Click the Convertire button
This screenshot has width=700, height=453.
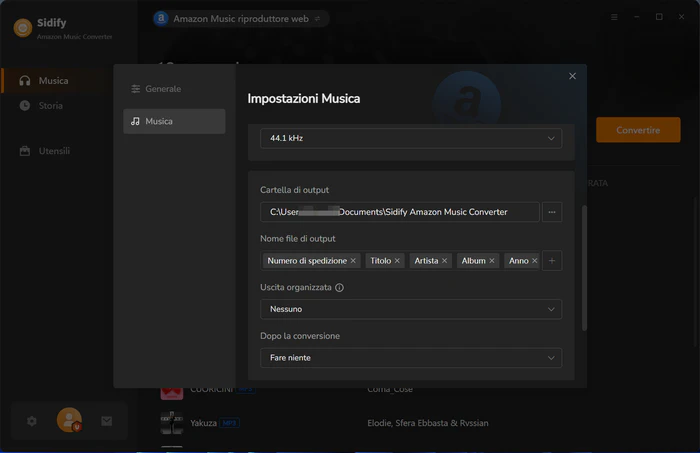638,130
